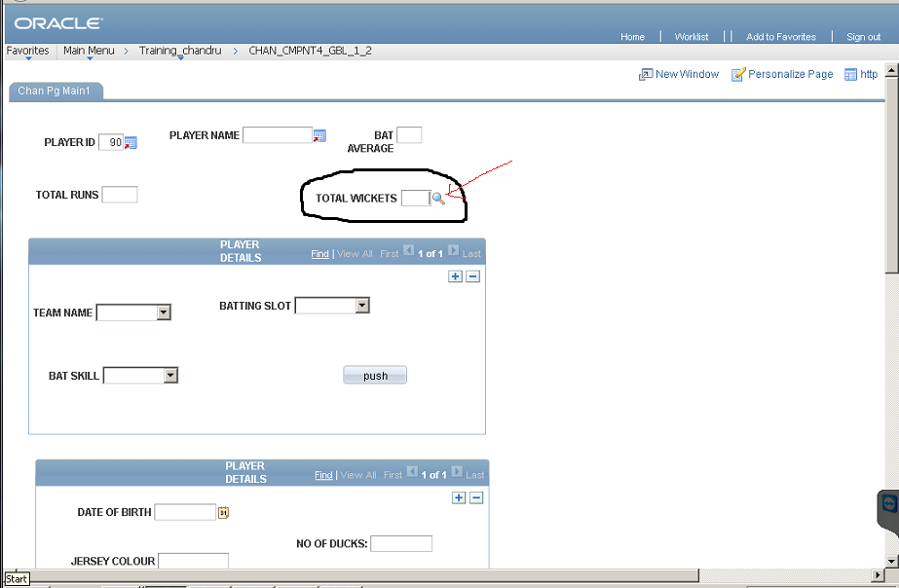Open the Batting Slot dropdown
This screenshot has width=899, height=588.
click(361, 305)
